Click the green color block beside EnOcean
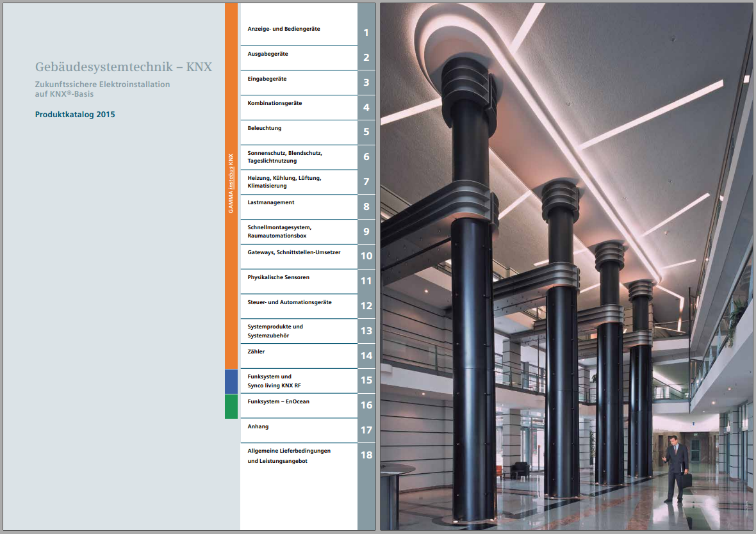This screenshot has width=756, height=534. click(x=231, y=406)
